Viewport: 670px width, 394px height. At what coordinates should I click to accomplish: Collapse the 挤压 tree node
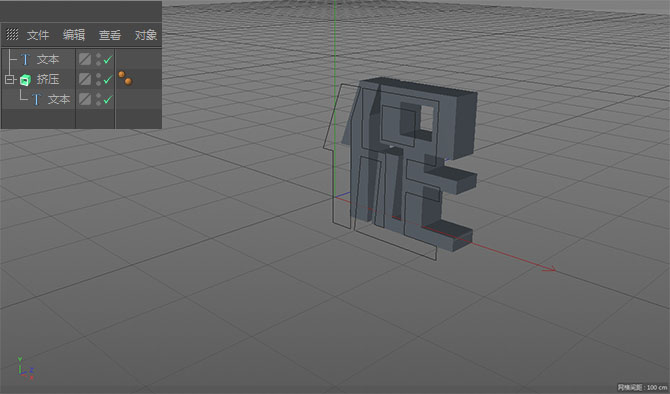click(9, 79)
